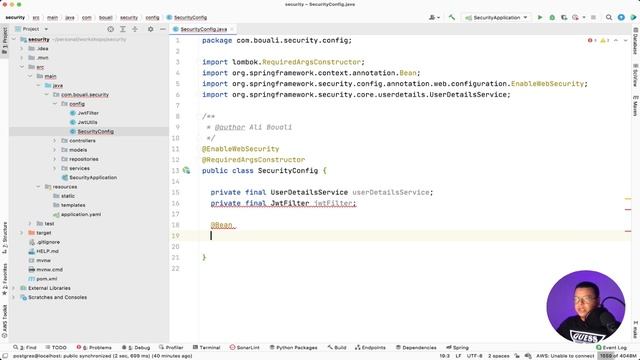
Task: Open the Event Log button
Action: (611, 347)
